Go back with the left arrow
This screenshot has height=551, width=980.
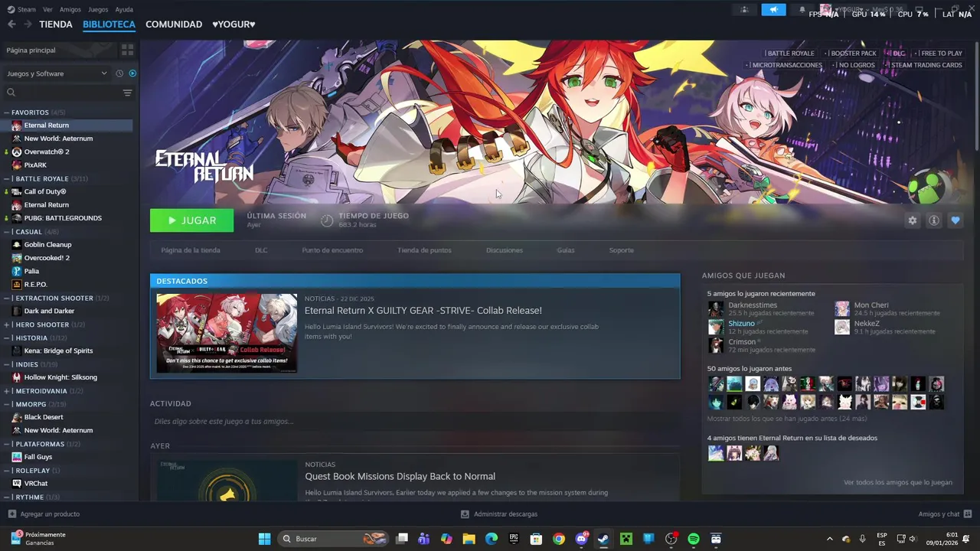coord(11,24)
